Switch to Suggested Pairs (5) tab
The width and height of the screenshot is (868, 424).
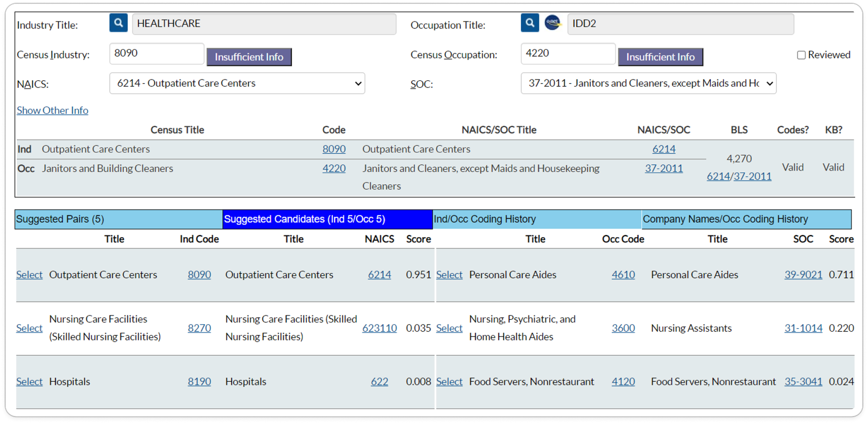pos(119,219)
